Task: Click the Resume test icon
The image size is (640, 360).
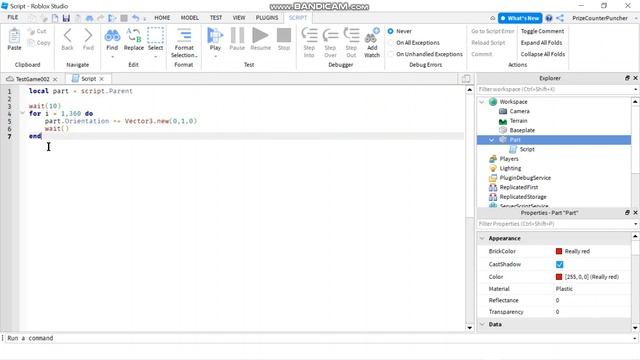Action: (260, 36)
